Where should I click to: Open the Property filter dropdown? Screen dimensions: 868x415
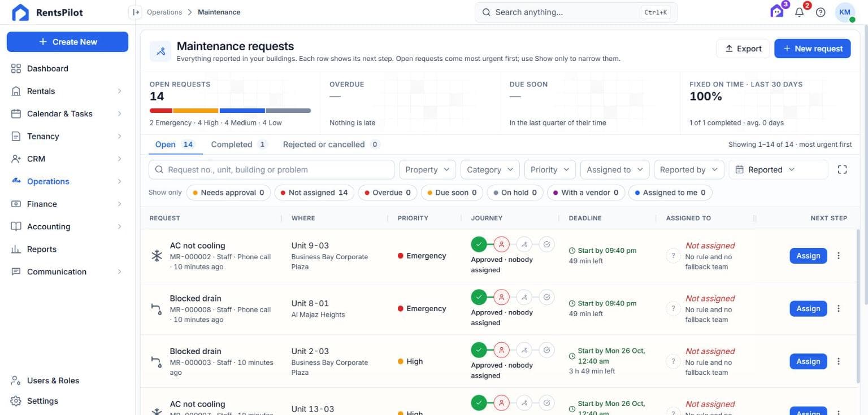coord(427,169)
